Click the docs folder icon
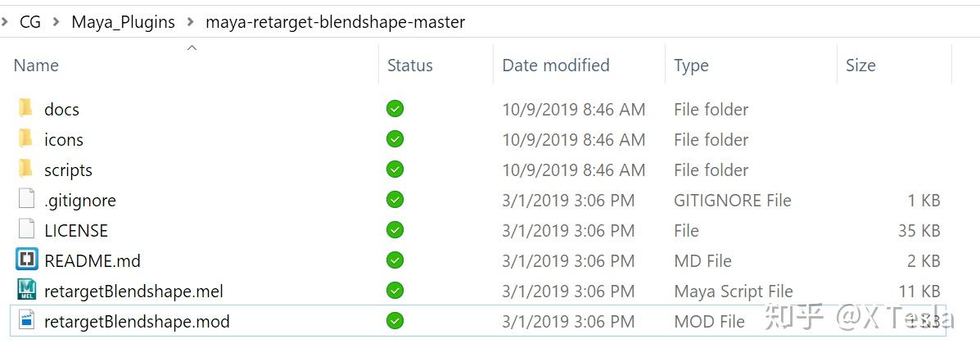Viewport: 980px width, 357px height. point(26,108)
